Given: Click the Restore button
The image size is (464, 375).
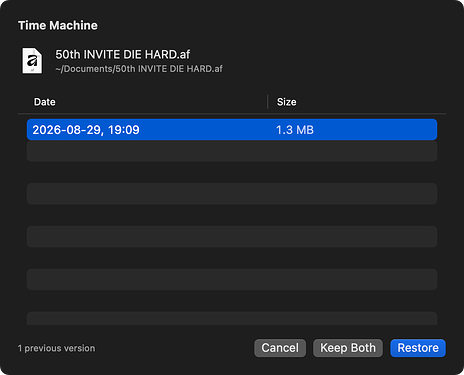Looking at the screenshot, I should [x=418, y=348].
